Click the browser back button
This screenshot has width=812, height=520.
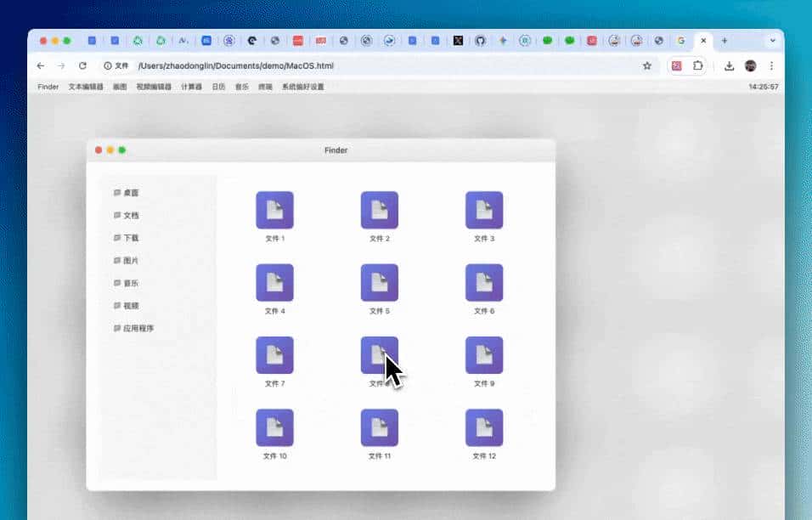point(40,65)
